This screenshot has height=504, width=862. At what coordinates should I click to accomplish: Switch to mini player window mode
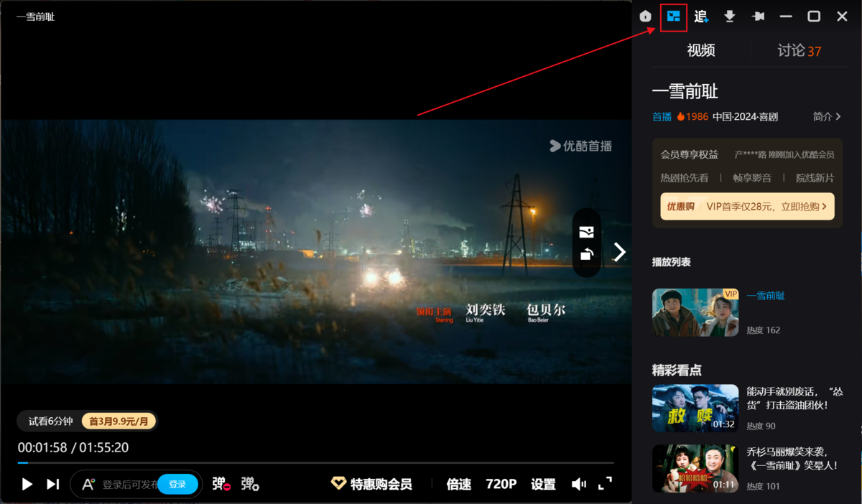[x=674, y=17]
